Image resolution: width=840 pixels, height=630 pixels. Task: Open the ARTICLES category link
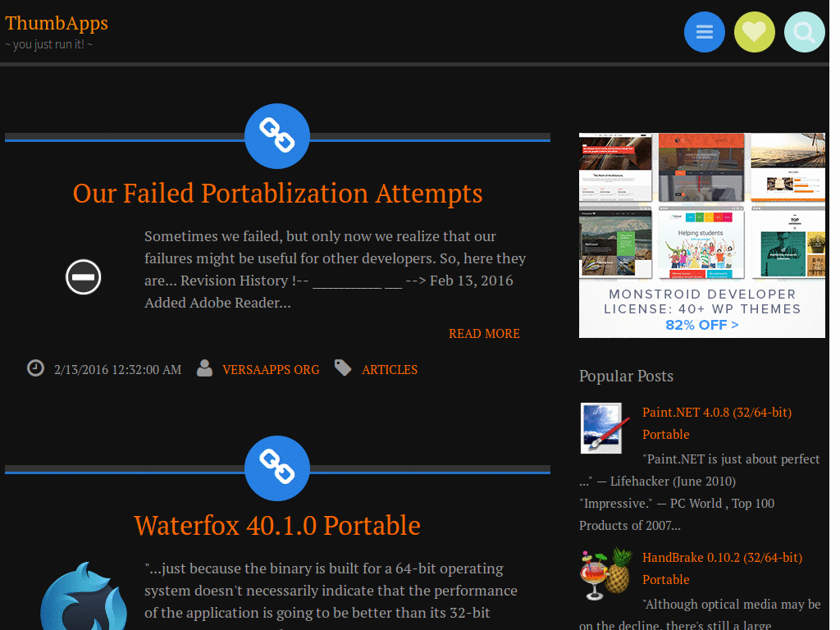coord(390,370)
